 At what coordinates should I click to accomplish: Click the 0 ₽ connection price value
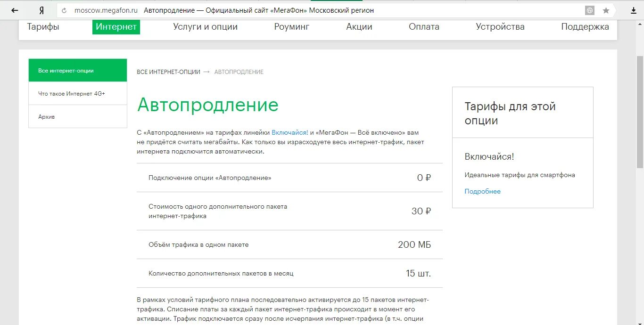coord(424,178)
